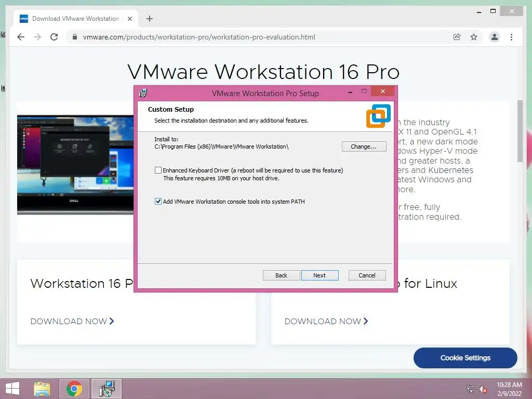This screenshot has height=399, width=532.
Task: Click the Workstation laptop product image
Action: [75, 165]
